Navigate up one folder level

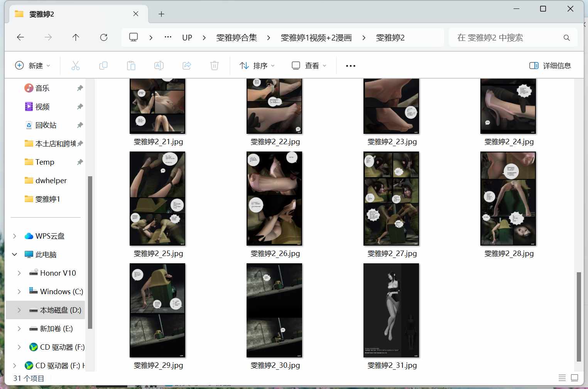pyautogui.click(x=76, y=37)
